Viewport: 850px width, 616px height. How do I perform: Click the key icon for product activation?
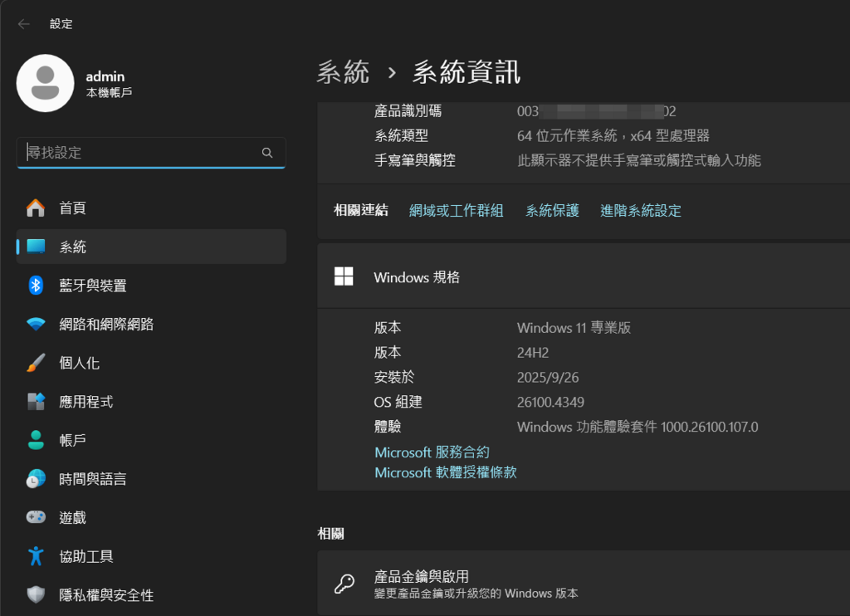point(344,584)
